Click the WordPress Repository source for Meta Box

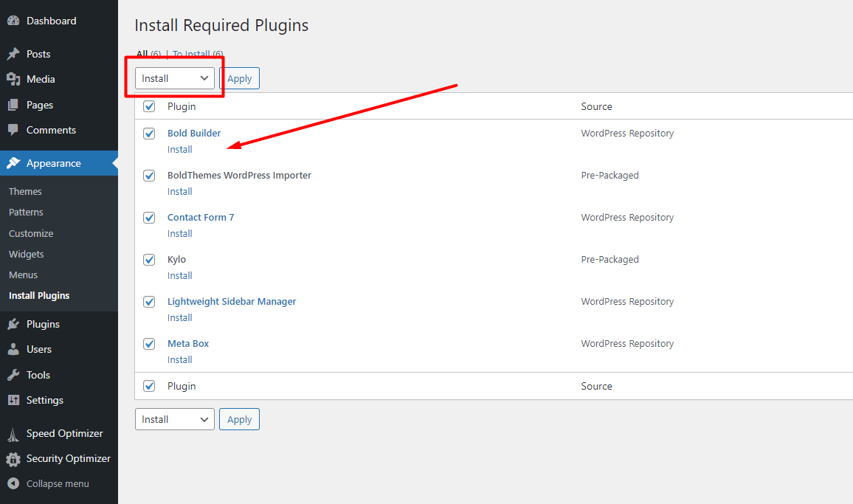tap(627, 343)
